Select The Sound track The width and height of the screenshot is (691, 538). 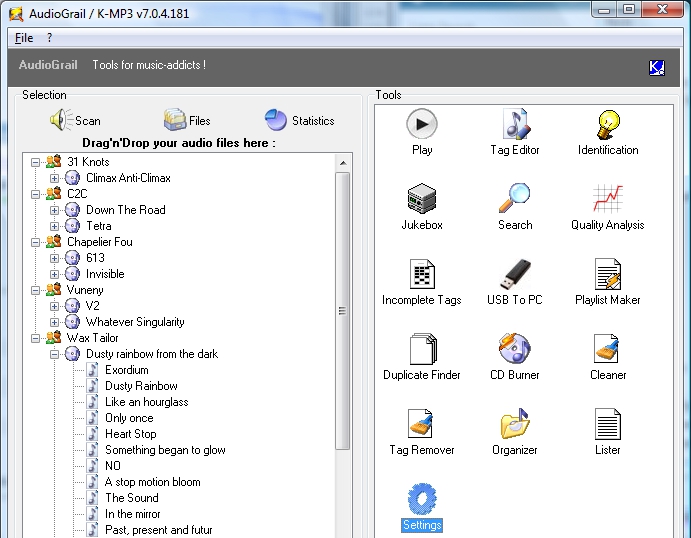point(132,498)
